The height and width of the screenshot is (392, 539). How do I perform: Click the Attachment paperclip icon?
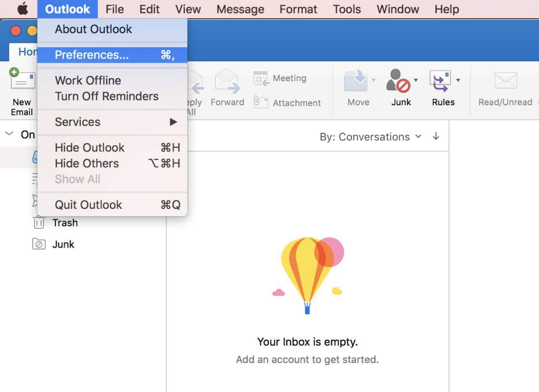tap(261, 102)
